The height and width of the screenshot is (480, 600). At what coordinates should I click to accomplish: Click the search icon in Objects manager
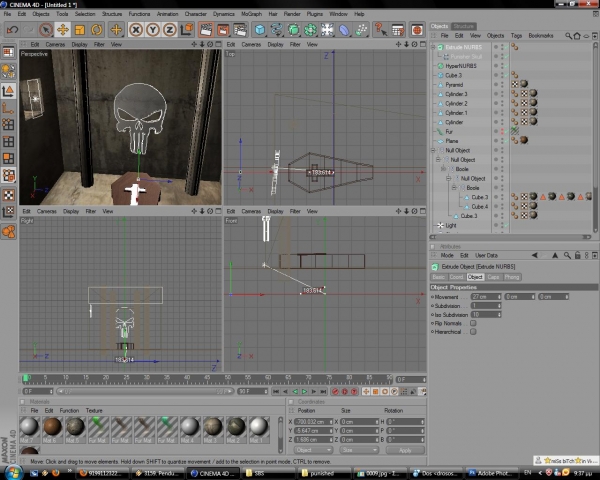[569, 36]
